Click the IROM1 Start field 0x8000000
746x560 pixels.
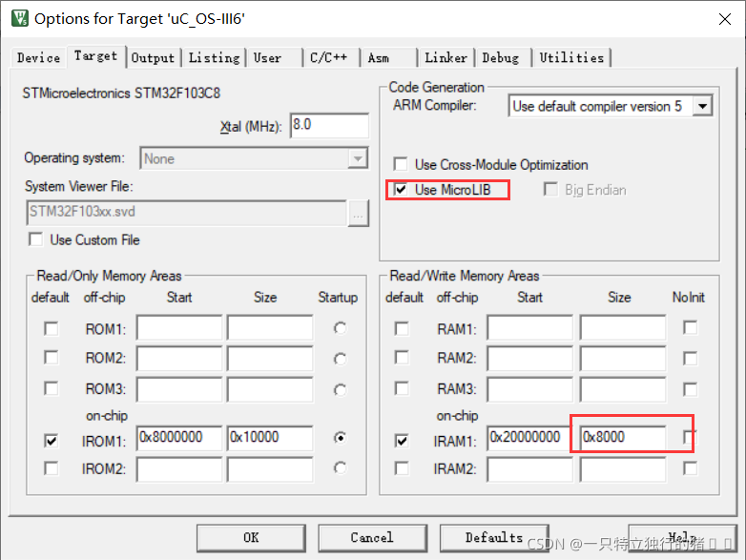[x=179, y=438]
